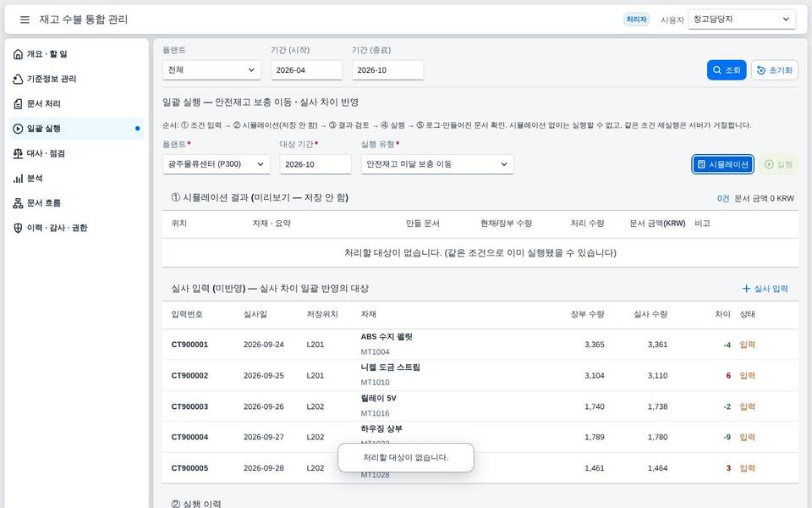Click the 장부 수량 column header
The height and width of the screenshot is (508, 812).
pos(587,314)
